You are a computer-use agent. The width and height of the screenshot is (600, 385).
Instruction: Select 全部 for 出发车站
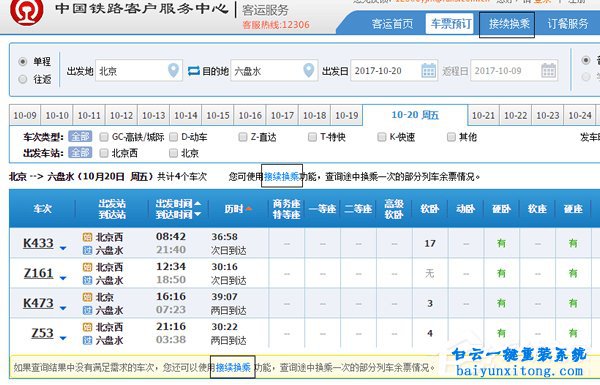pyautogui.click(x=80, y=153)
